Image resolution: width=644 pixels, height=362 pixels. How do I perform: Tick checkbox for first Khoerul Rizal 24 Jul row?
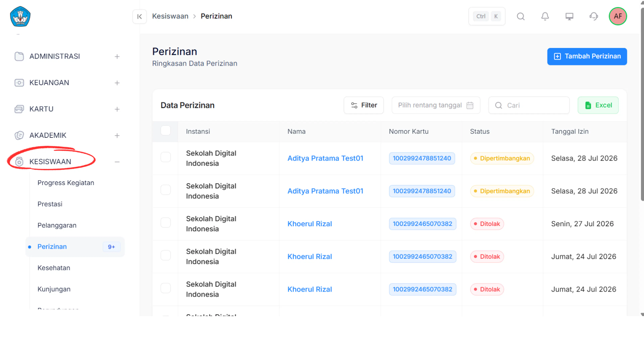[166, 255]
